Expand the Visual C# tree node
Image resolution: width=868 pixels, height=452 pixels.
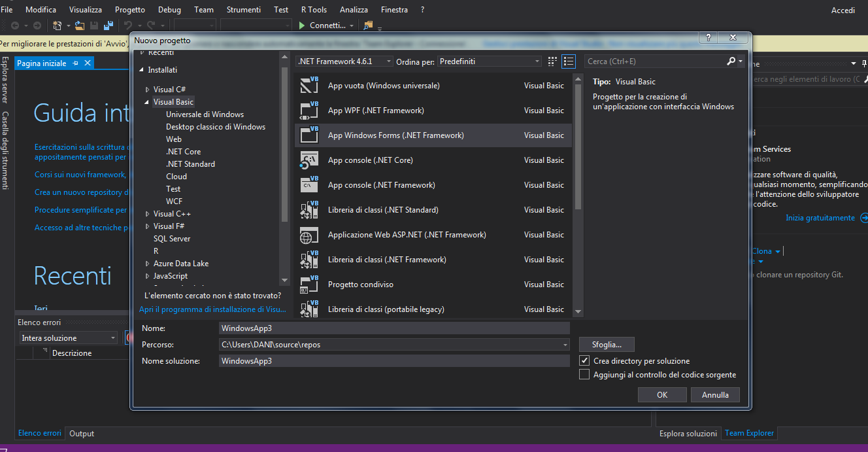147,90
